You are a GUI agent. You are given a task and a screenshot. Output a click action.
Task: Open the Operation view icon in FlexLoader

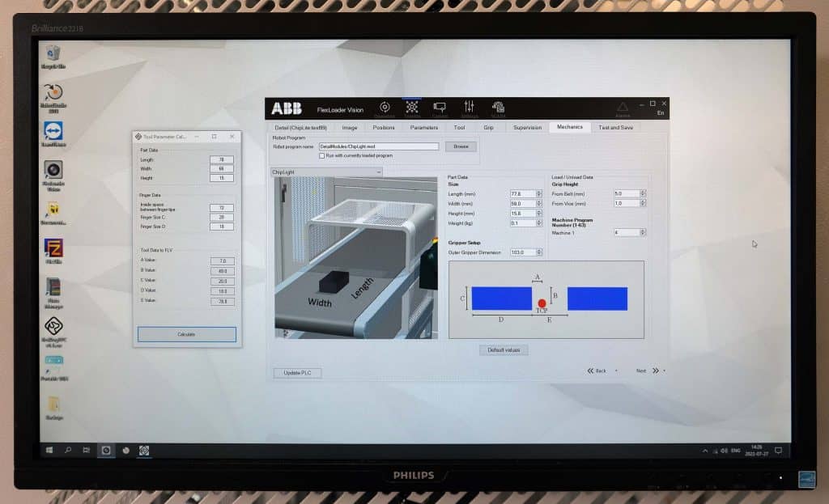pos(385,108)
